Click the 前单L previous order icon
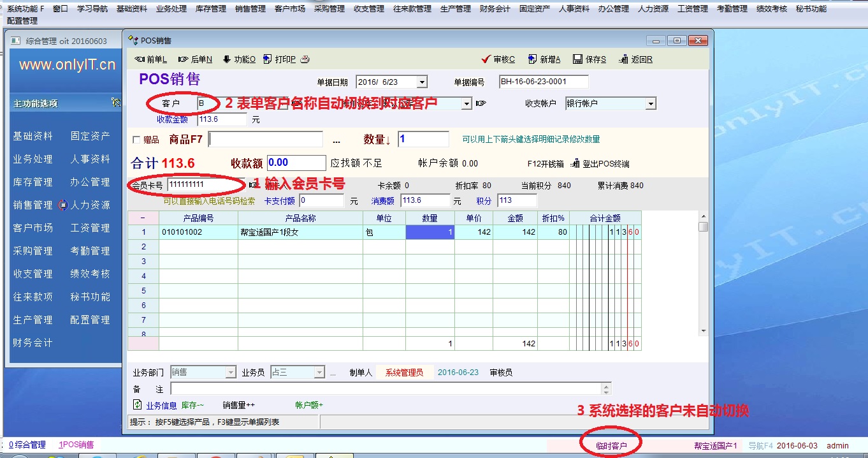The height and width of the screenshot is (458, 868). [140, 60]
